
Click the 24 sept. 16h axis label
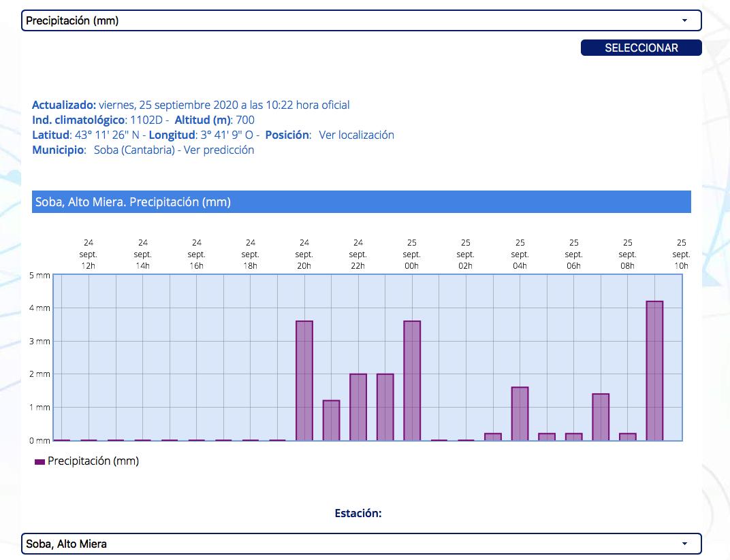tap(197, 254)
